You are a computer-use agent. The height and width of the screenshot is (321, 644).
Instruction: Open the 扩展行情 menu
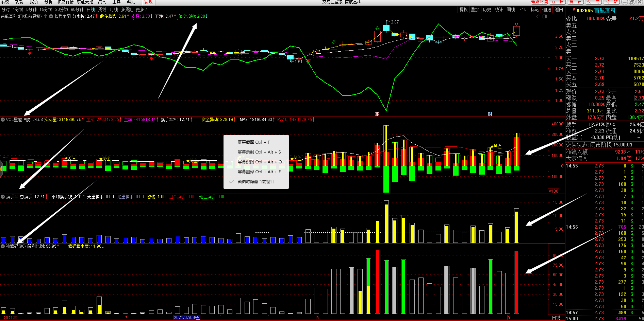(66, 2)
